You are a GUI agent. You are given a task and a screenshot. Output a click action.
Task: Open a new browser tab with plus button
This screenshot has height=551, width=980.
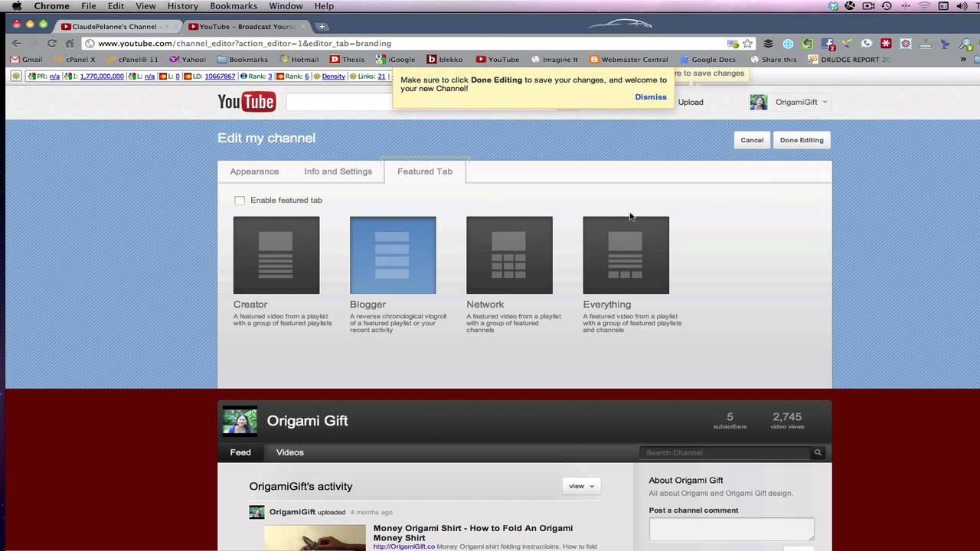pyautogui.click(x=322, y=26)
